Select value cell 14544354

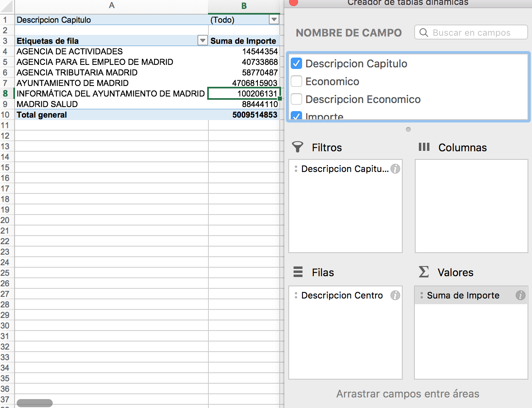[244, 51]
